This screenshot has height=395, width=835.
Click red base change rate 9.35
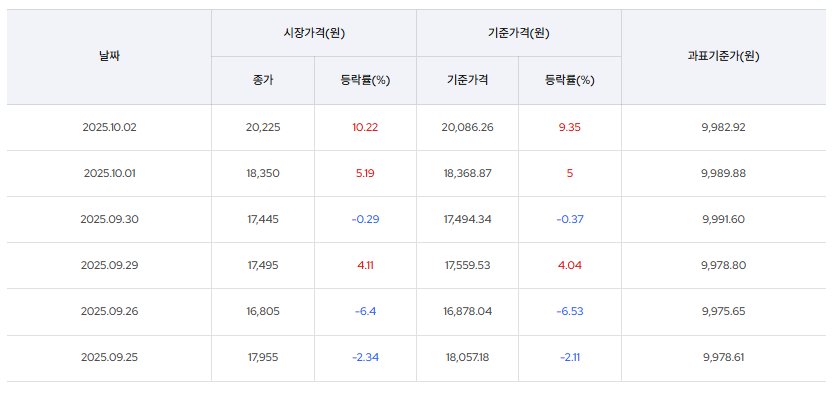(x=570, y=128)
